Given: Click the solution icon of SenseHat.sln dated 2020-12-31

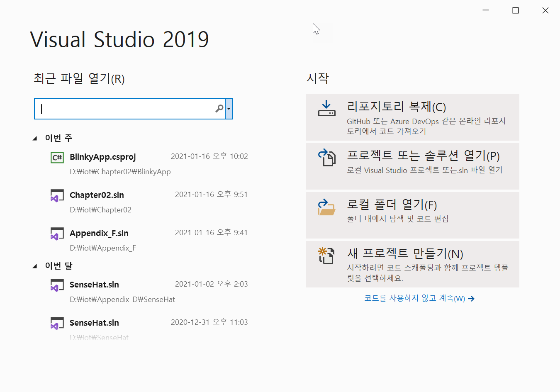Looking at the screenshot, I should tap(57, 323).
